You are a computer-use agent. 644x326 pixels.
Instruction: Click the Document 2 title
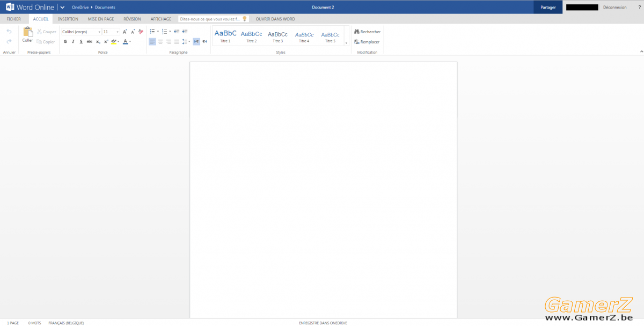click(323, 8)
